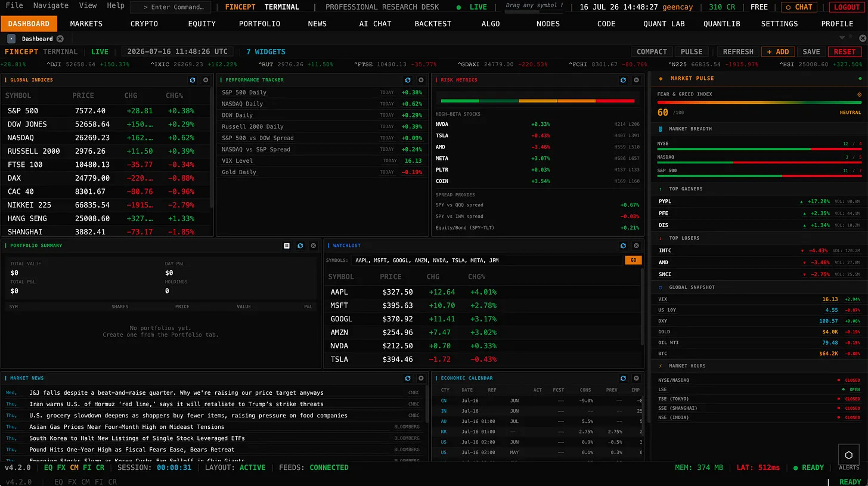
Task: Close the Portfolio Summary widget
Action: 314,246
